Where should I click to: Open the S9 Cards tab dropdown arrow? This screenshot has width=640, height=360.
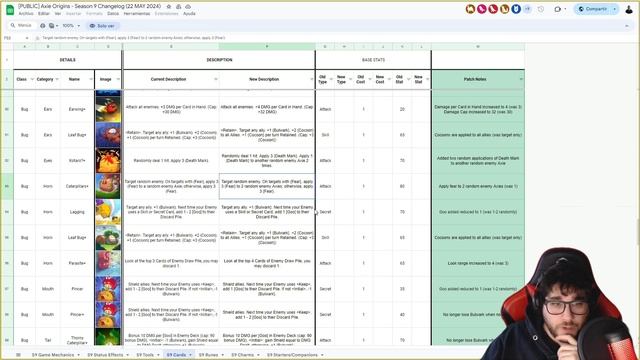click(x=190, y=355)
